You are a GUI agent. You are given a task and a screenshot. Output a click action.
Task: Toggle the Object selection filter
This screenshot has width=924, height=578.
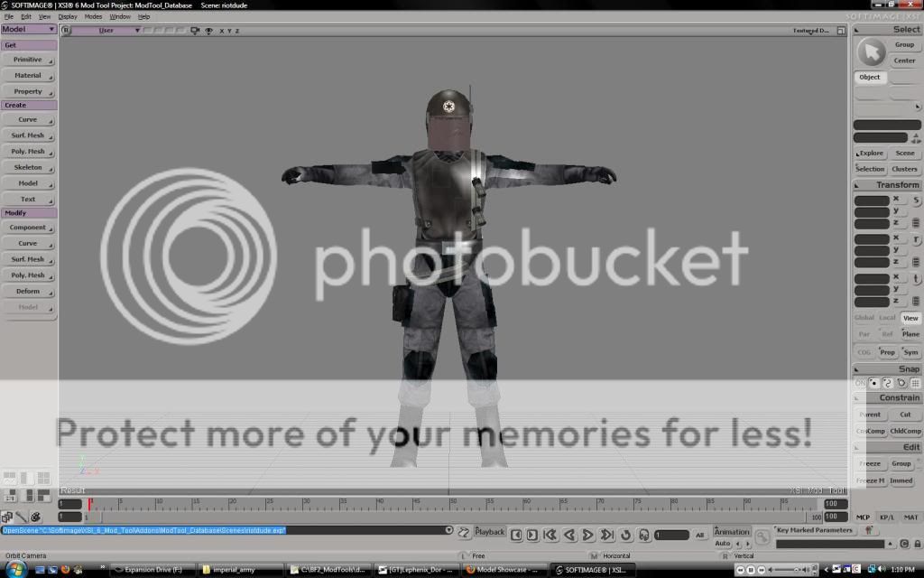[870, 78]
